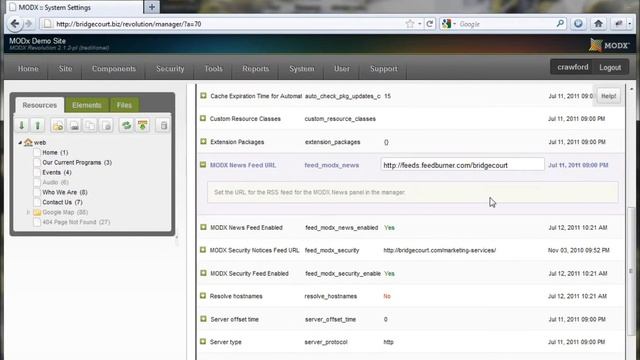
Task: Expand the MODX News Feed Enabled row
Action: pyautogui.click(x=203, y=227)
